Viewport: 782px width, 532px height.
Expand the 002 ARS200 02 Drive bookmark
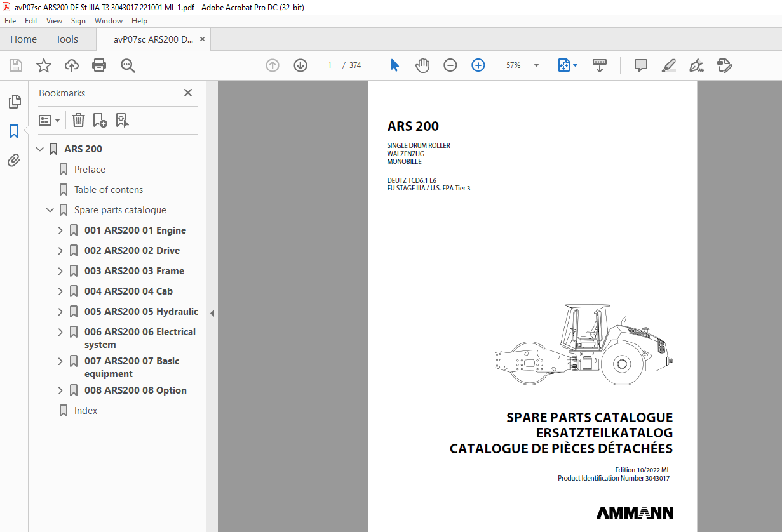point(60,251)
